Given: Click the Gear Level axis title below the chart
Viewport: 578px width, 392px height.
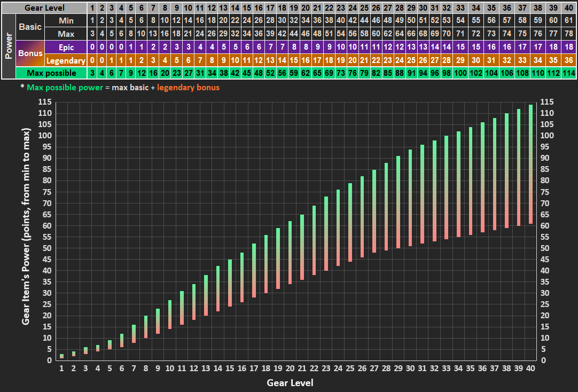Looking at the screenshot, I should tap(290, 382).
